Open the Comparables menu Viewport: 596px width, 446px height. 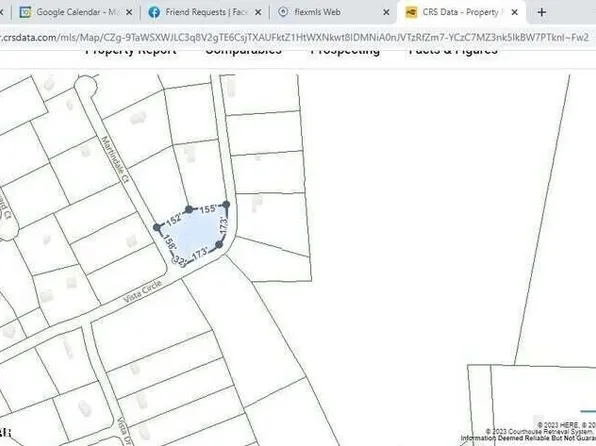tap(243, 51)
